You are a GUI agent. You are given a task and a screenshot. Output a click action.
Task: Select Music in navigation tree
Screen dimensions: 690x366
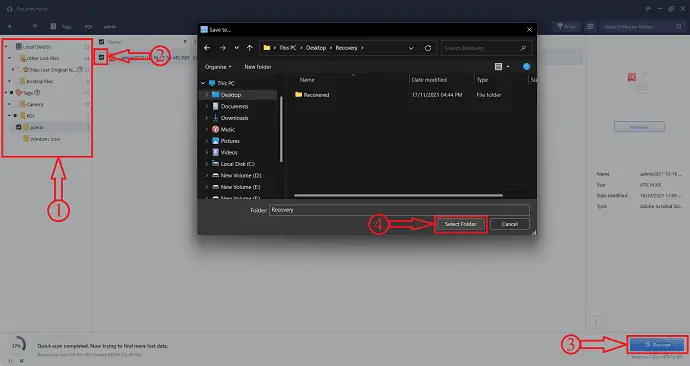[228, 129]
